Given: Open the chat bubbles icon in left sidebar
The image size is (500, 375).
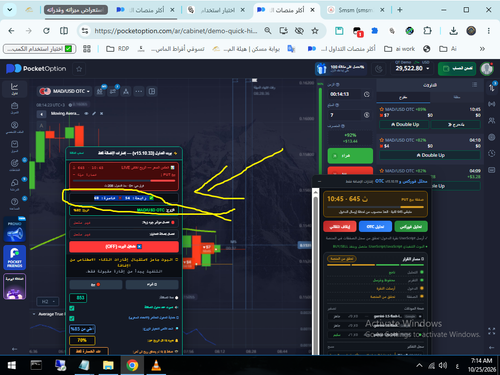Looking at the screenshot, I should click(14, 184).
